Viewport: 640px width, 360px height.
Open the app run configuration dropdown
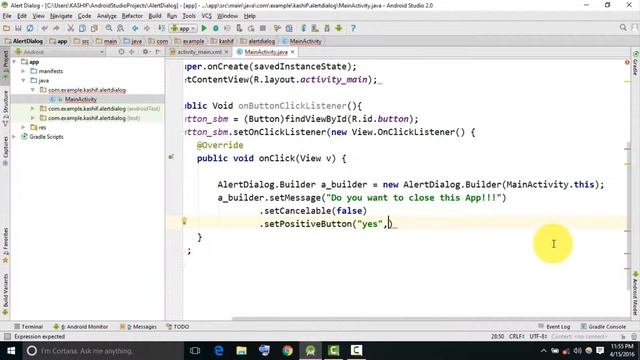(x=183, y=28)
